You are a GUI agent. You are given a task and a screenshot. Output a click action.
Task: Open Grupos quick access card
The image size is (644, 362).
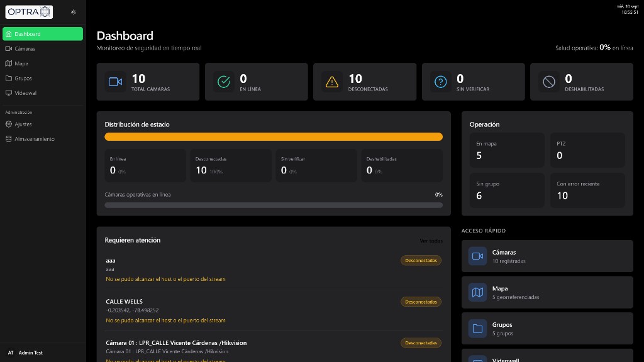coord(547,328)
